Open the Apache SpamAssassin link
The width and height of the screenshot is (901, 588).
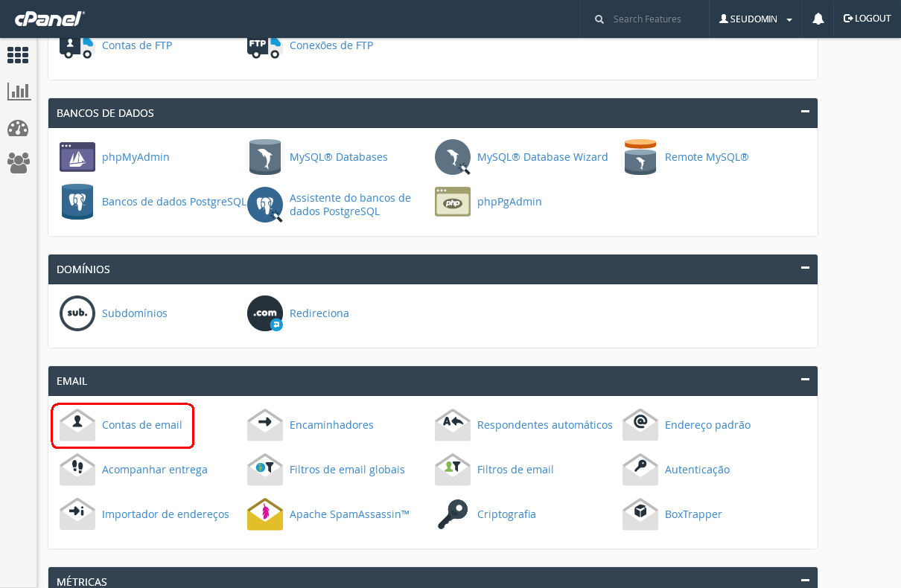tap(349, 514)
